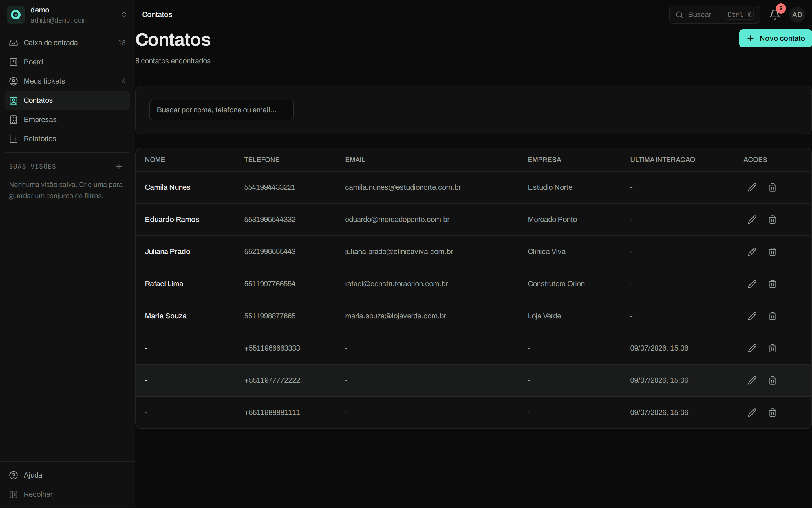Screen dimensions: 812x508
Task: Edit Juliana Prado with pencil icon
Action: coord(752,252)
